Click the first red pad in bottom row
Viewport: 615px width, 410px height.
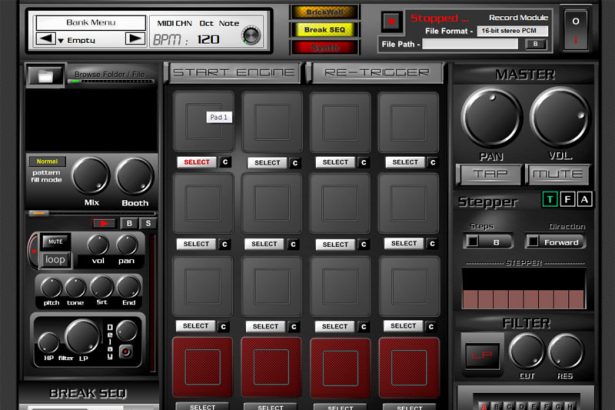pos(202,367)
